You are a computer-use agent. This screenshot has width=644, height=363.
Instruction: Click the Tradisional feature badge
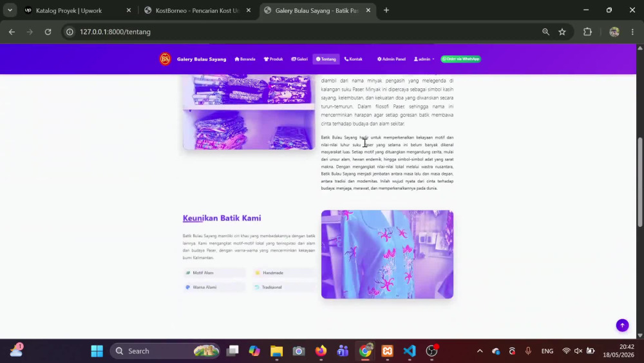coord(284,287)
